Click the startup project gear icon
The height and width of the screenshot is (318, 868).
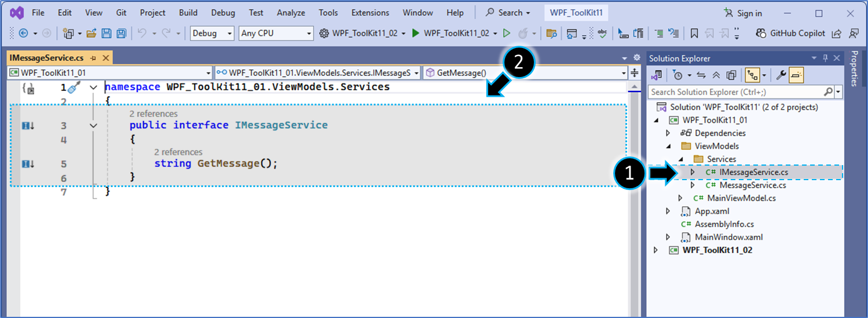[x=324, y=34]
